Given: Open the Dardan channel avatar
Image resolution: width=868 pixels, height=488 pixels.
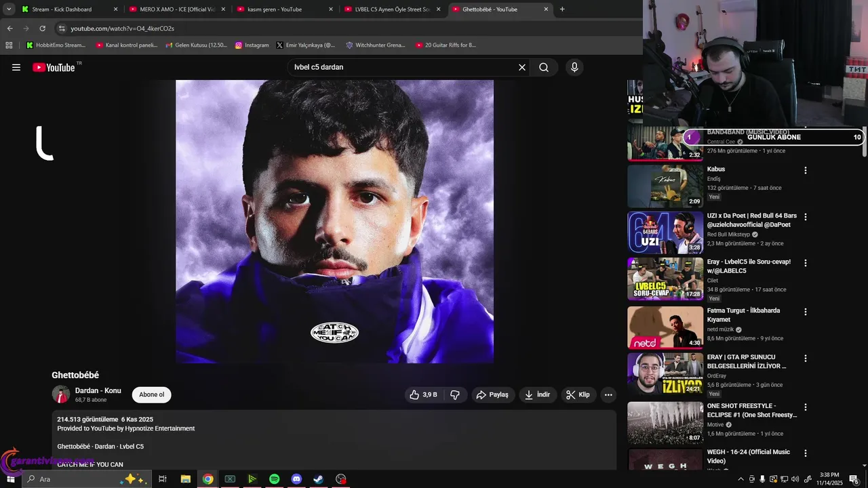Looking at the screenshot, I should point(61,394).
